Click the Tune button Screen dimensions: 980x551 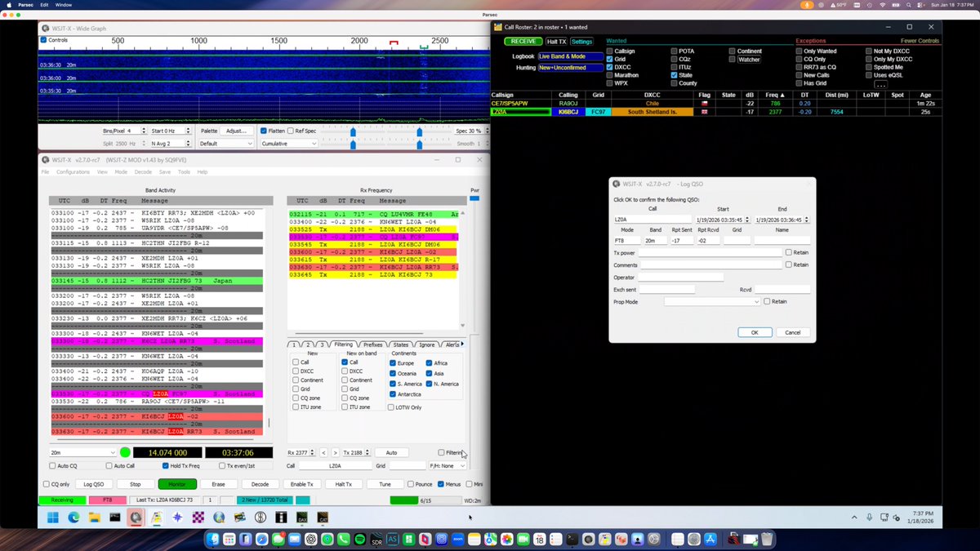tap(385, 484)
